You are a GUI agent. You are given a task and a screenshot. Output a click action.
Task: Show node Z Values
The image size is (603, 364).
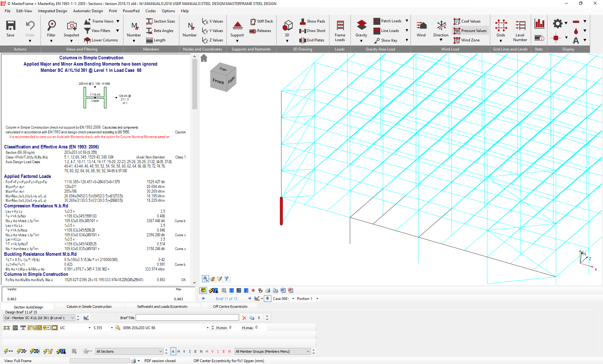pos(213,40)
